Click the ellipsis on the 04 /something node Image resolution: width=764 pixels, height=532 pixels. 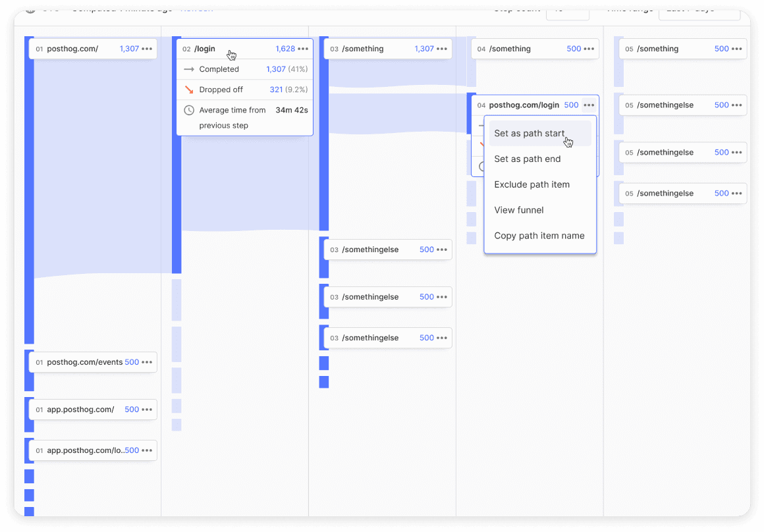click(589, 49)
